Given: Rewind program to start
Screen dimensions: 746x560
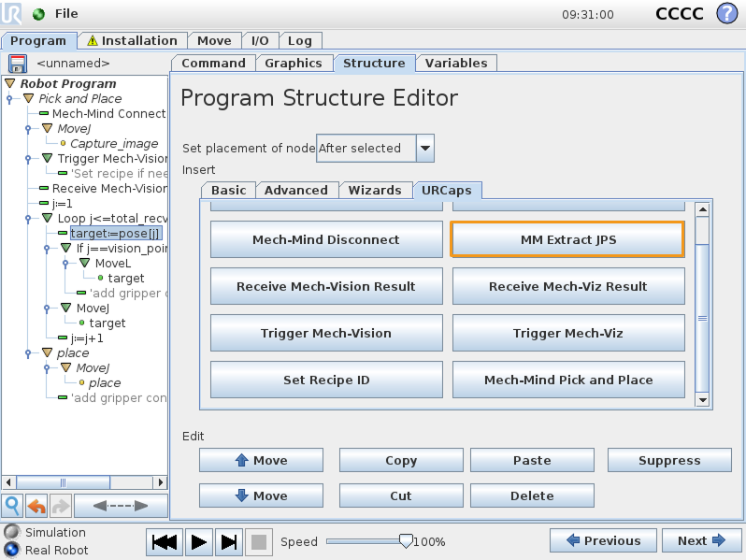Looking at the screenshot, I should (165, 542).
